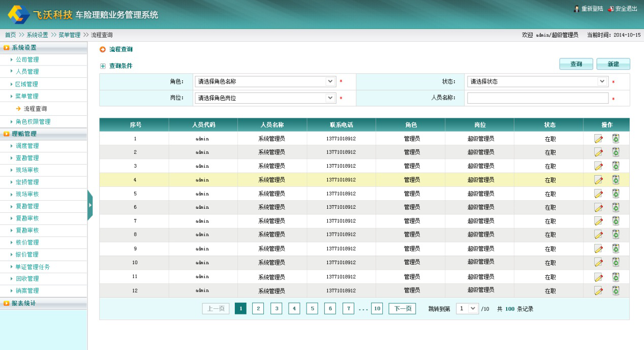
Task: Click the 重新登陆 re-login icon
Action: tap(577, 9)
